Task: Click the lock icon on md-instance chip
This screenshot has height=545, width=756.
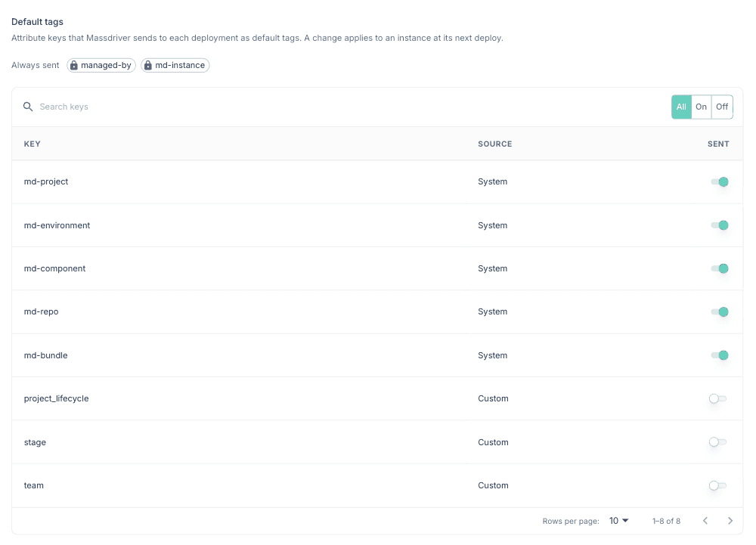Action: [148, 65]
